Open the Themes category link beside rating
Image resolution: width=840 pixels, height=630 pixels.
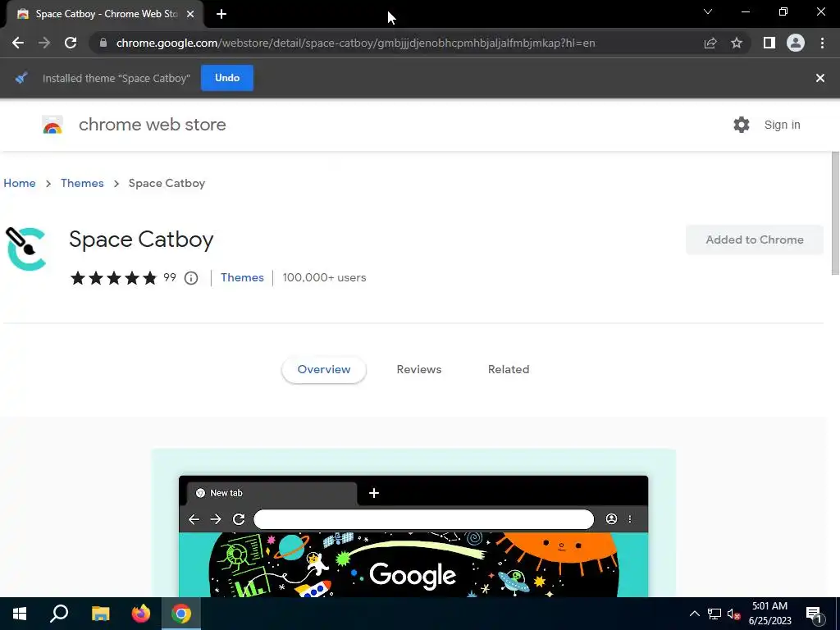click(242, 277)
